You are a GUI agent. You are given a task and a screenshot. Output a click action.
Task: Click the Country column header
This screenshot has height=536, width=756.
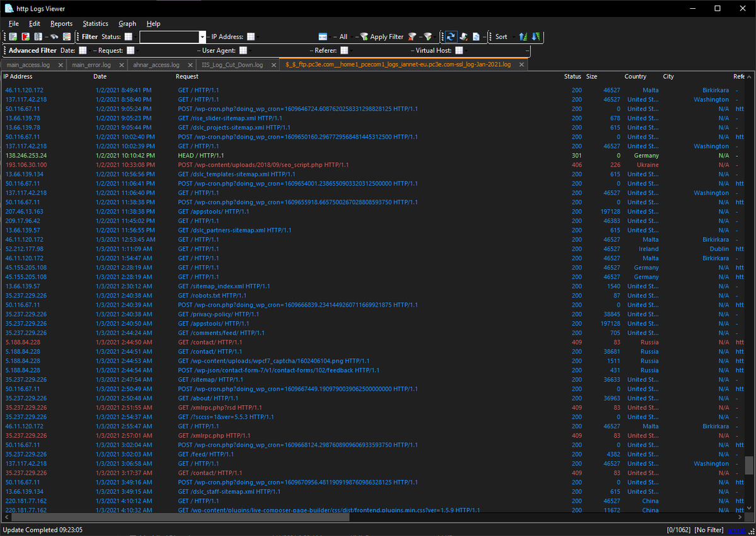click(635, 76)
